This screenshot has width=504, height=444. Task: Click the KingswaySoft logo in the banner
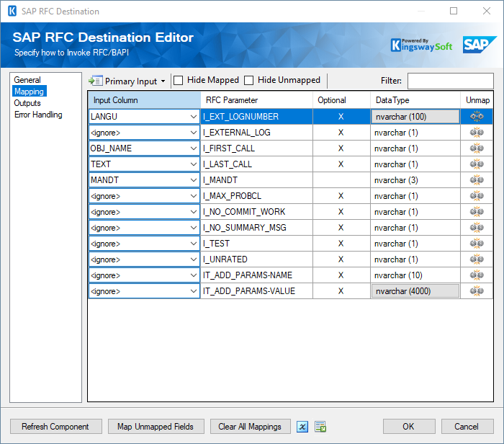tap(421, 45)
